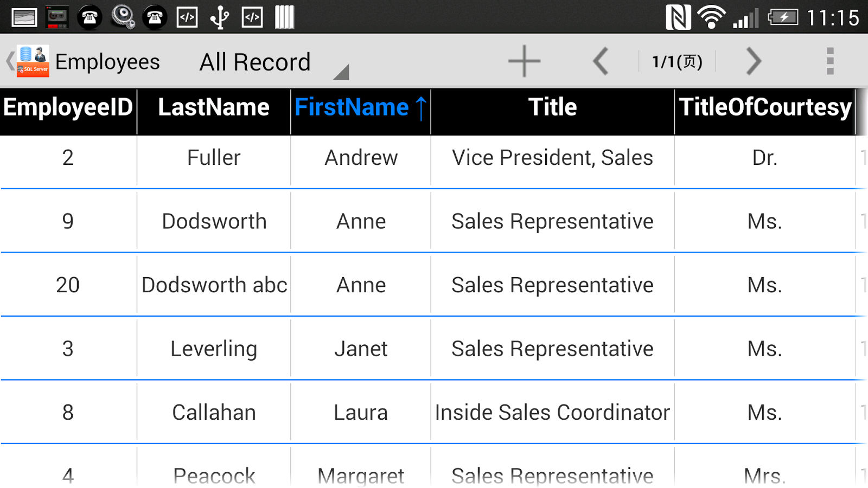The width and height of the screenshot is (868, 488).
Task: Click the dropdown triangle next to All Record
Action: 341,72
